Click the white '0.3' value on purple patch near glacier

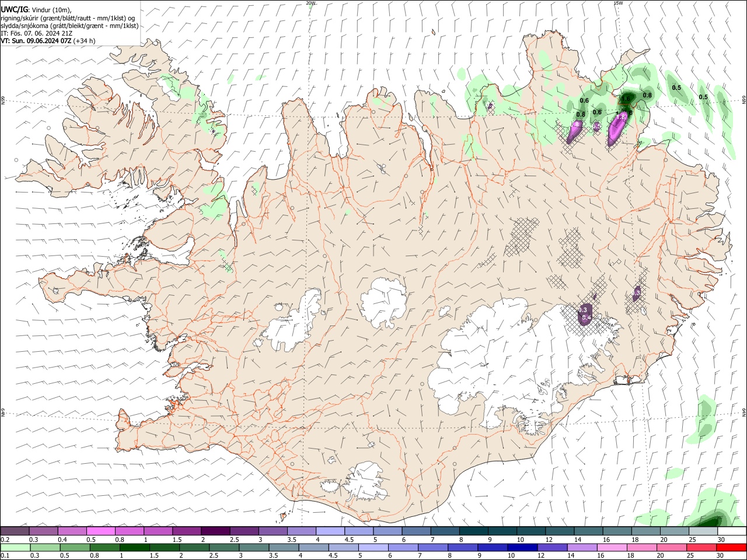click(582, 310)
